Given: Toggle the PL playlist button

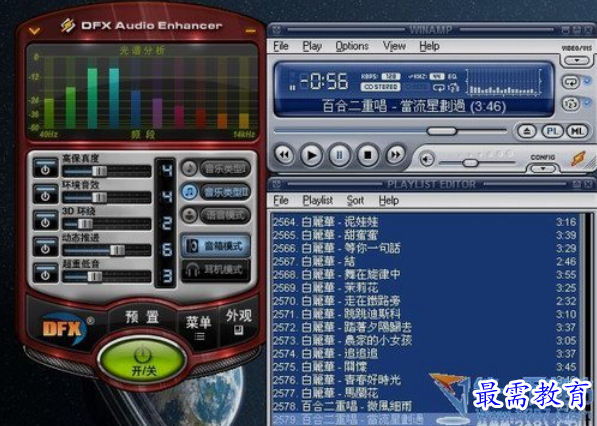Looking at the screenshot, I should (x=552, y=131).
